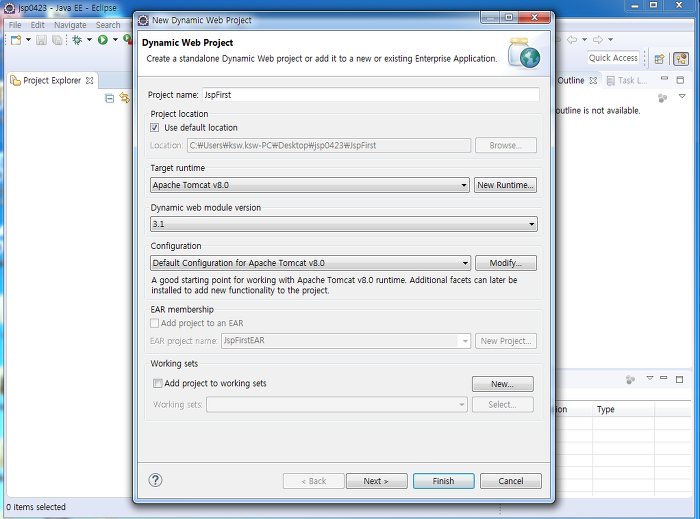Open bottom panel view menu triangle
700x519 pixels.
(x=650, y=378)
